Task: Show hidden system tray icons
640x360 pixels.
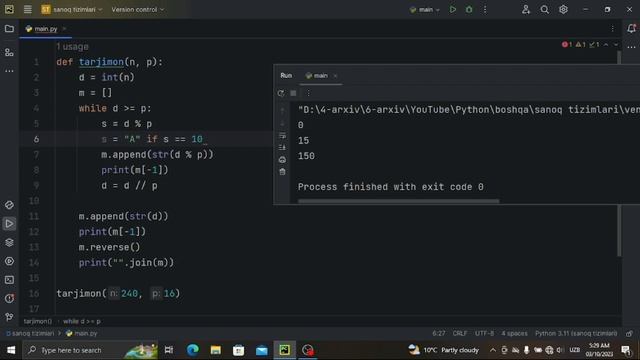Action: click(493, 350)
